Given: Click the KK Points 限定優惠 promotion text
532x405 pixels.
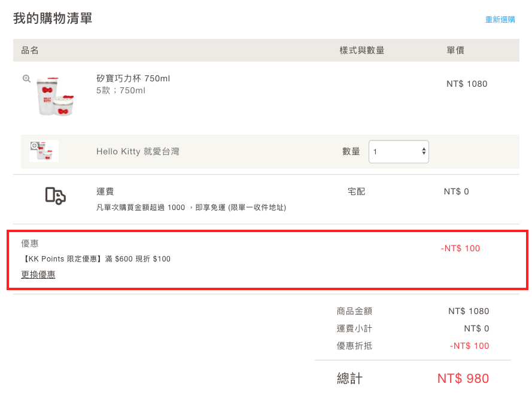Looking at the screenshot, I should 96,259.
